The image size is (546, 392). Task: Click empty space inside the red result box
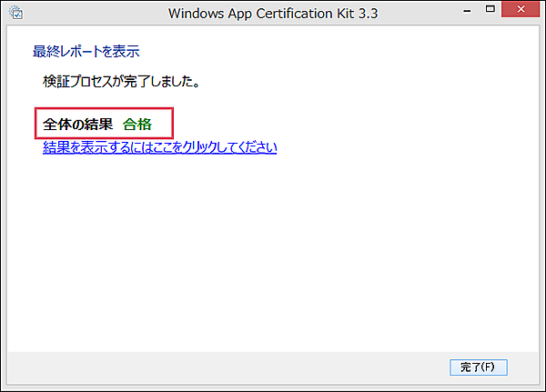click(163, 125)
